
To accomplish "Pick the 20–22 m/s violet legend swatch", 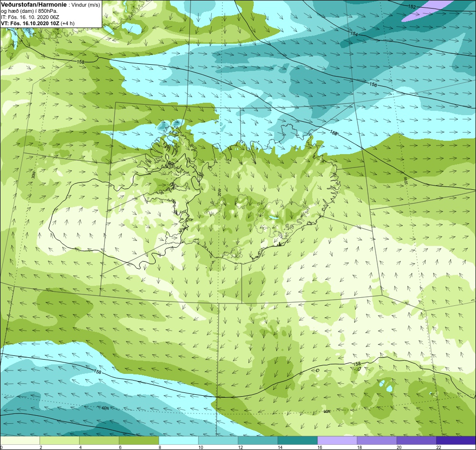I will 416,440.
